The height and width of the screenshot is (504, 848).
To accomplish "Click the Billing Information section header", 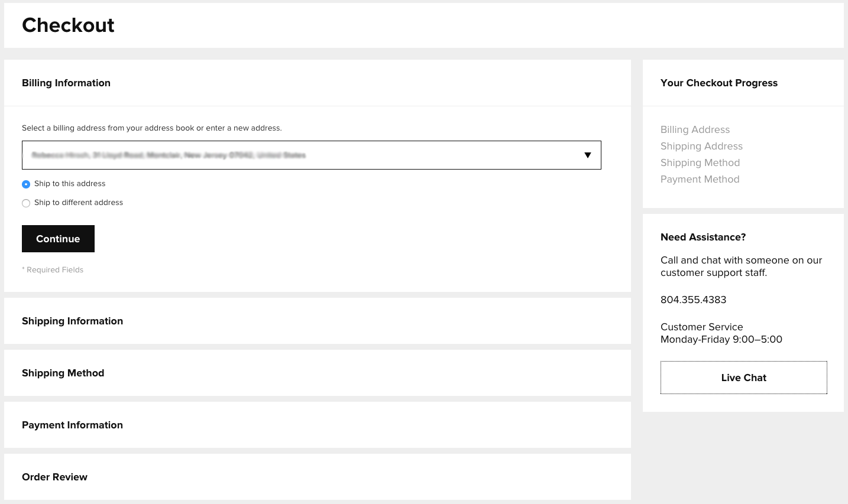I will 66,83.
